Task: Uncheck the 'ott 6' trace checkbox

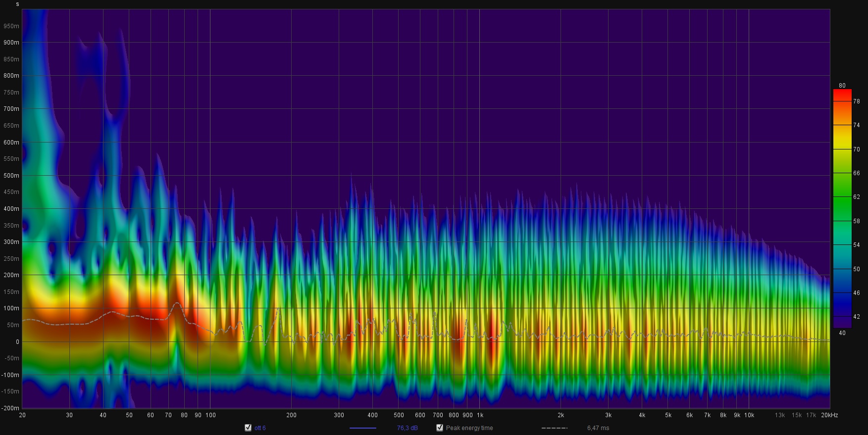Action: tap(248, 428)
